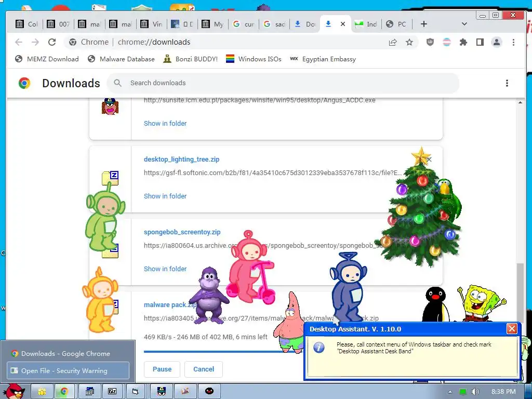Close the active downloads tab
The width and height of the screenshot is (532, 399).
coord(343,24)
